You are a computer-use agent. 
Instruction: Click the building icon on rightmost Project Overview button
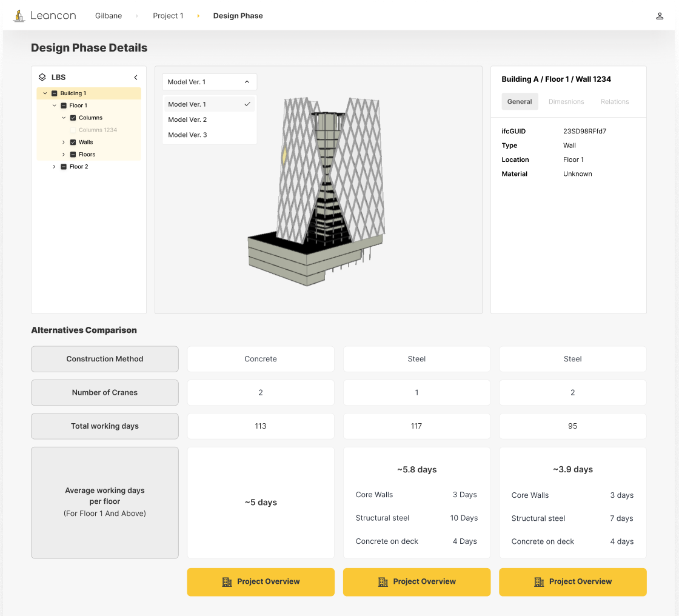(539, 581)
